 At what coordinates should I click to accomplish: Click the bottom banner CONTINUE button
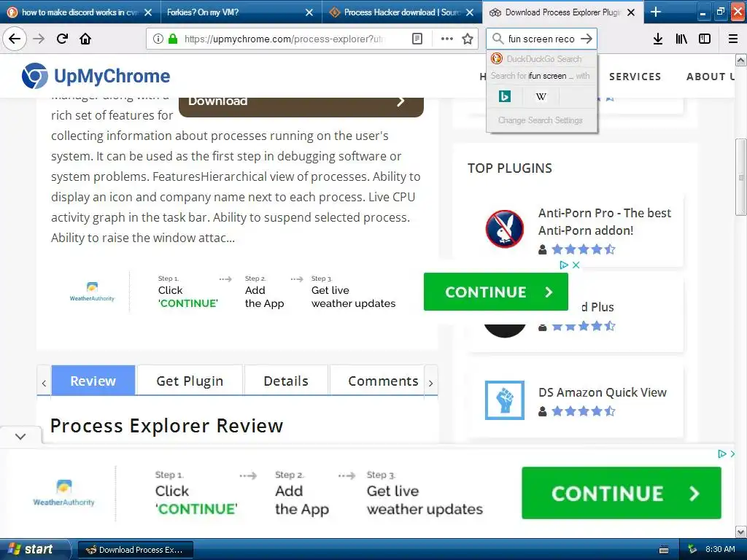point(622,493)
